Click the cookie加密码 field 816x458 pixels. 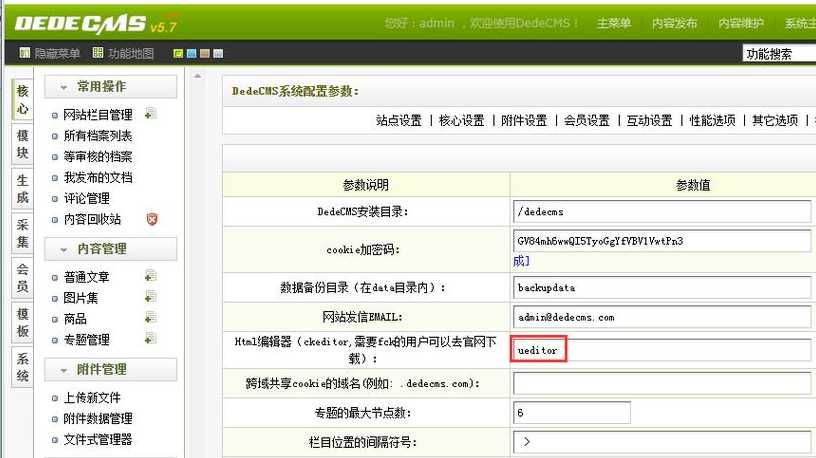click(x=662, y=241)
